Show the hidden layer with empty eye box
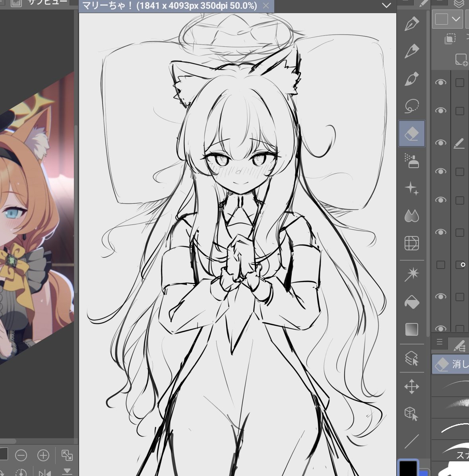469x476 pixels. (441, 265)
